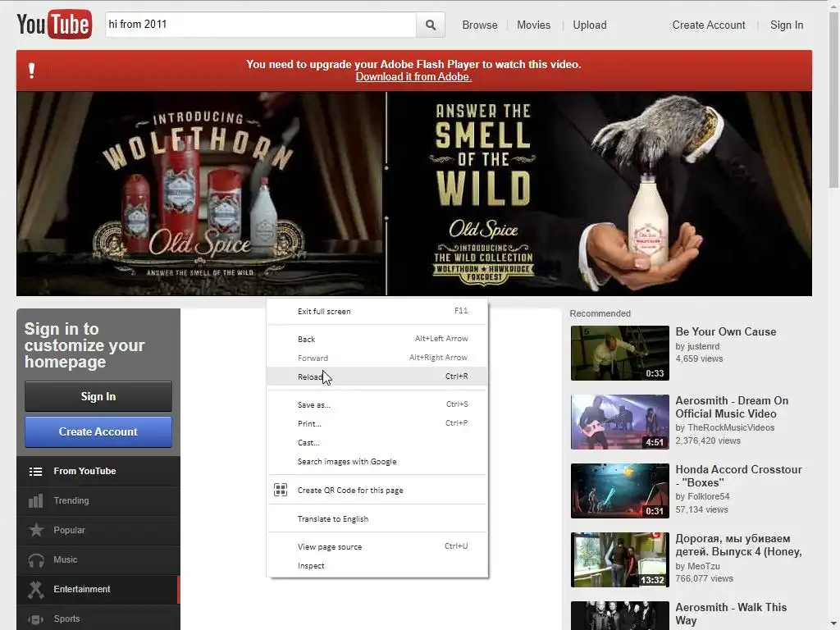Click the 'Recommended' heading
The image size is (840, 630).
click(600, 313)
